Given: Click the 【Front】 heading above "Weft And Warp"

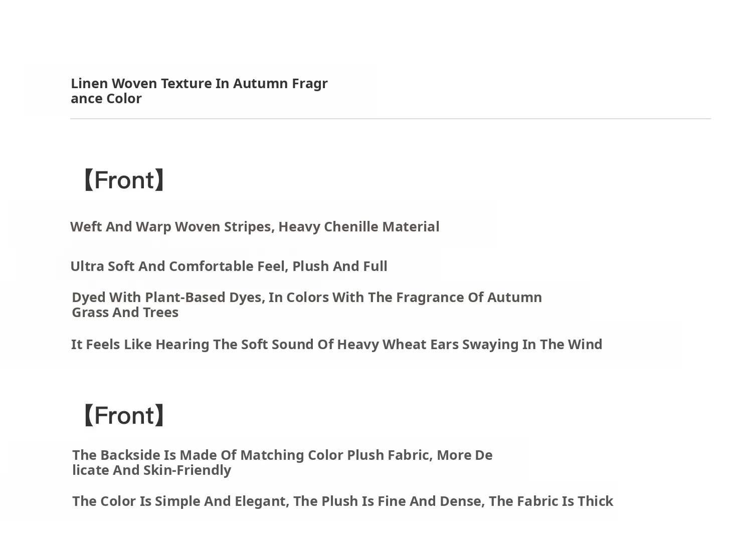Looking at the screenshot, I should (124, 180).
